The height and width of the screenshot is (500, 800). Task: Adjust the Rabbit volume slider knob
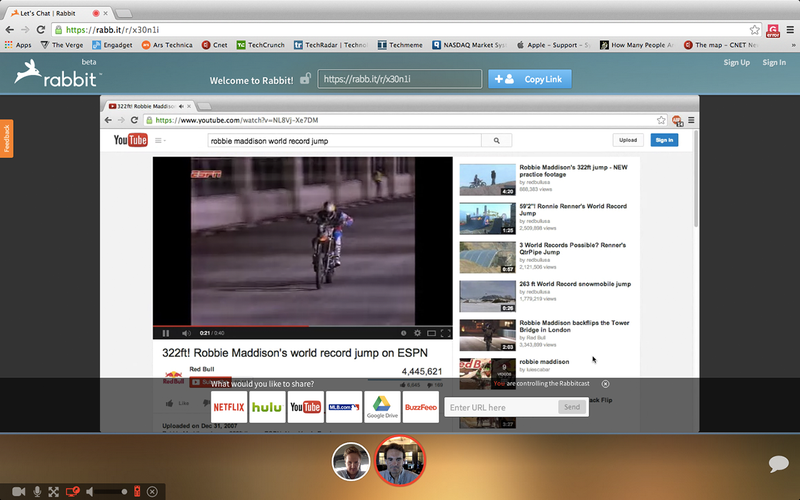[124, 491]
